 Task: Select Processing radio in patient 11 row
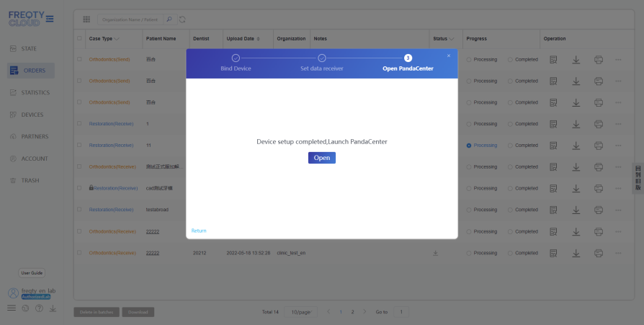(x=469, y=146)
